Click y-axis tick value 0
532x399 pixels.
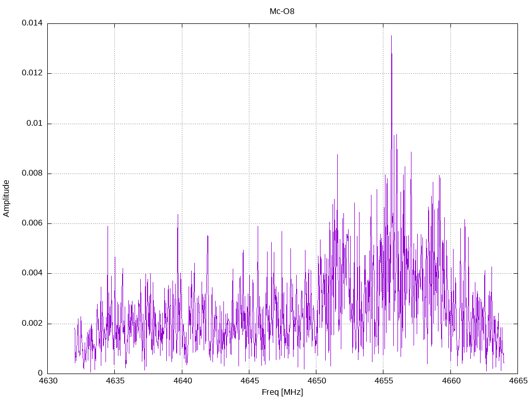point(41,373)
